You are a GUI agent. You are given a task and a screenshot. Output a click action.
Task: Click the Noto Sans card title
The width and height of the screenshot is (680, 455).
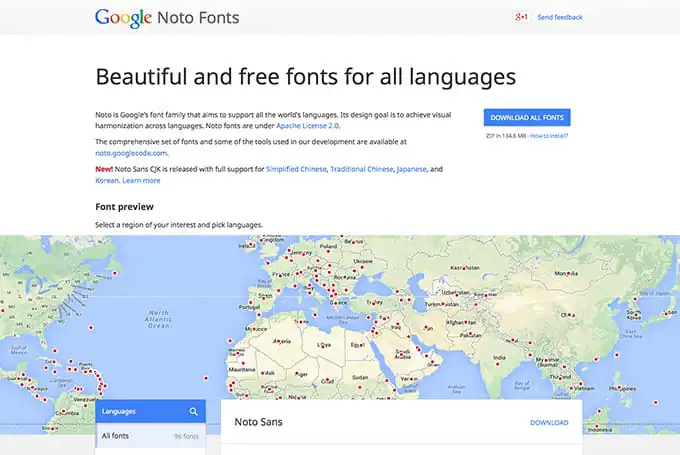click(258, 422)
